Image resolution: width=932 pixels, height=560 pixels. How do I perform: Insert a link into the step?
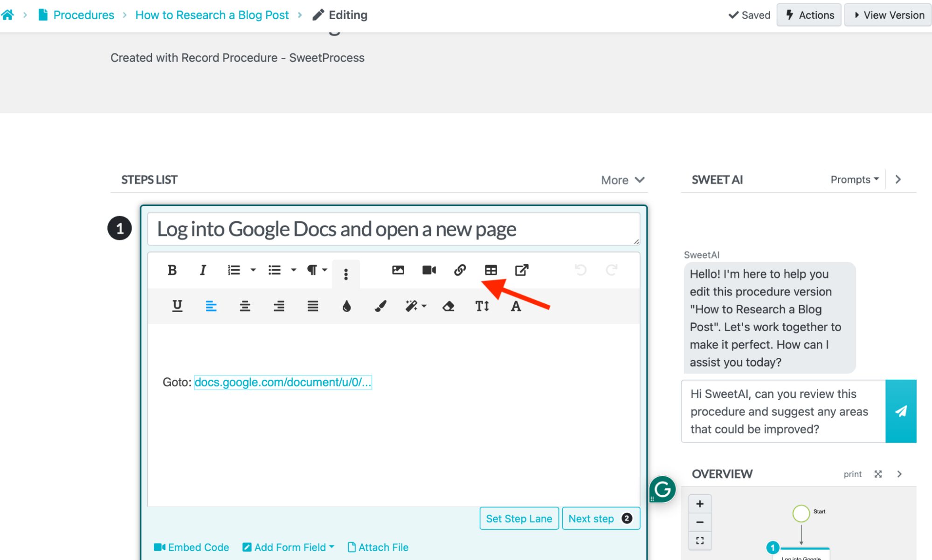pyautogui.click(x=460, y=270)
